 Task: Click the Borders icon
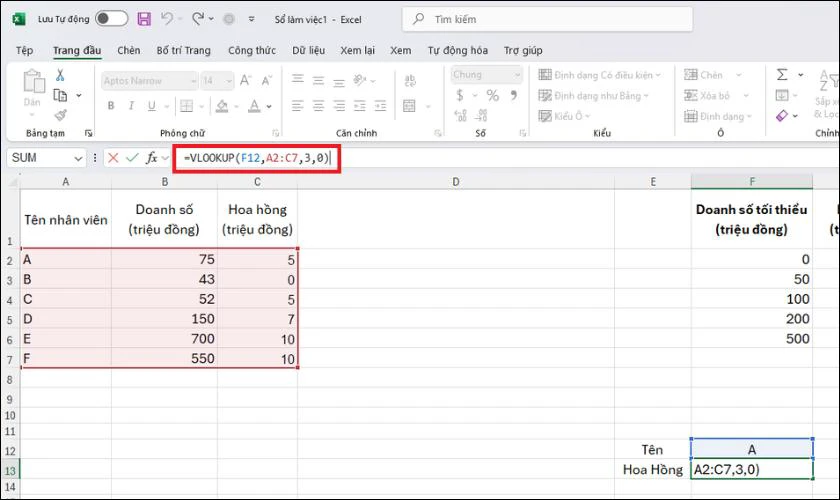(186, 106)
